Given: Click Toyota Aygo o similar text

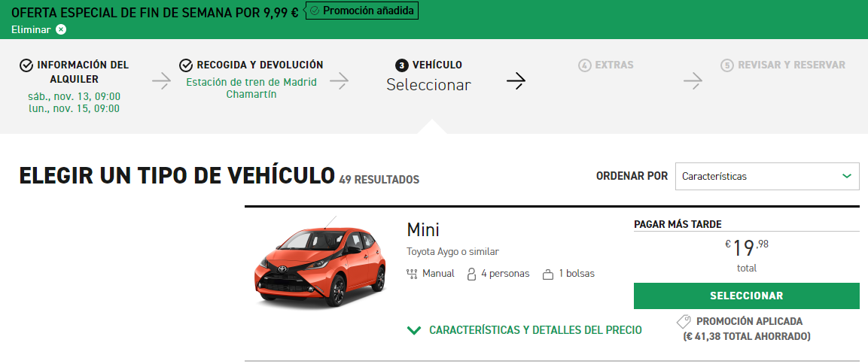Looking at the screenshot, I should (453, 252).
